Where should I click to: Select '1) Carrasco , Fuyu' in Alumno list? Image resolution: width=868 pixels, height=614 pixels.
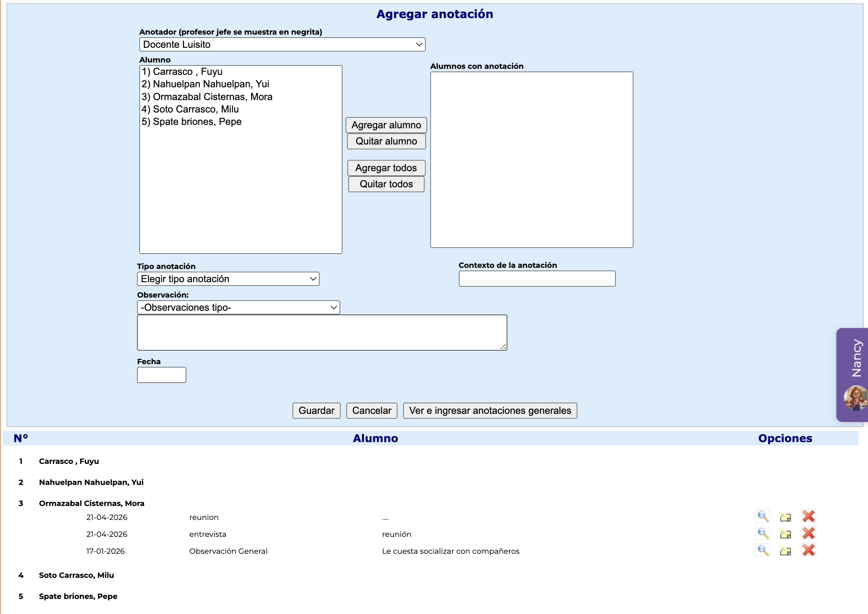[241, 72]
